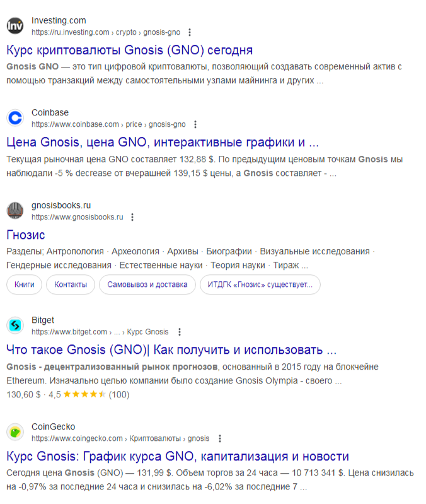Open the 'Гнозис' result title

click(26, 235)
